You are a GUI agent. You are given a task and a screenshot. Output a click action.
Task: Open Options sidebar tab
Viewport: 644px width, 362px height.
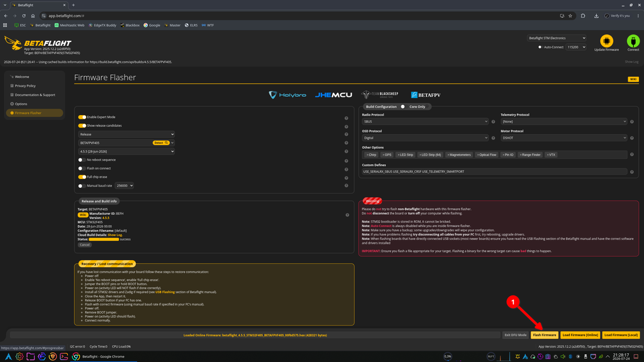click(35, 104)
